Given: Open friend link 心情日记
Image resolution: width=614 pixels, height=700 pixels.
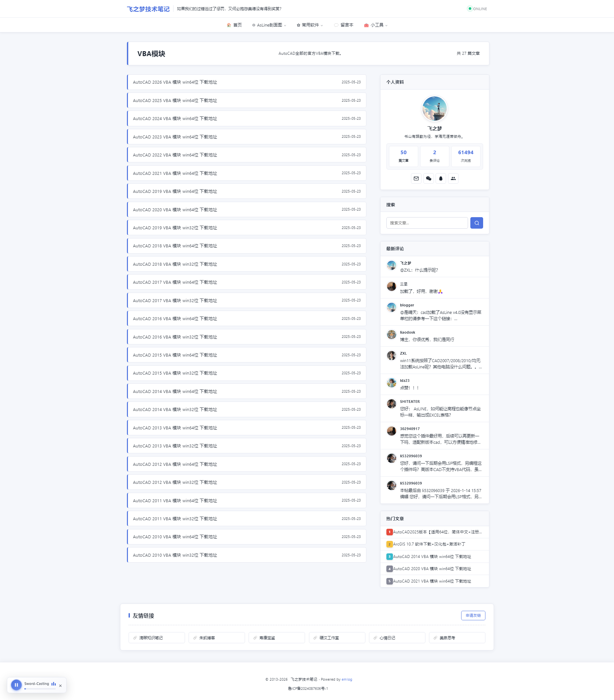Looking at the screenshot, I should click(x=397, y=638).
